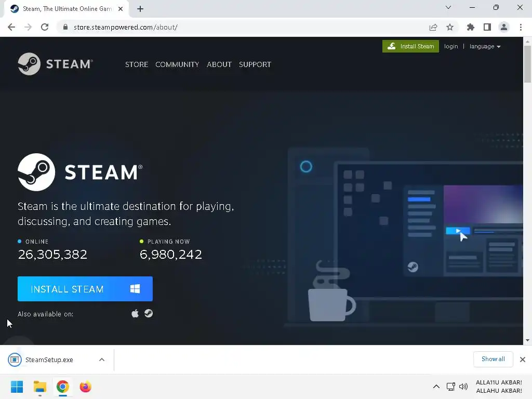Click the Steam logo in the site header
Image resolution: width=532 pixels, height=399 pixels.
55,64
